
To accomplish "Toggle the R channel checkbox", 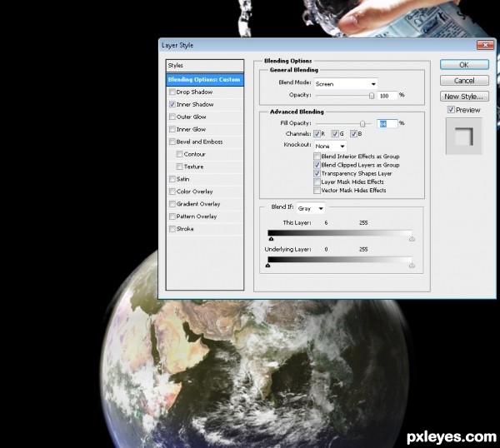I will pos(317,134).
